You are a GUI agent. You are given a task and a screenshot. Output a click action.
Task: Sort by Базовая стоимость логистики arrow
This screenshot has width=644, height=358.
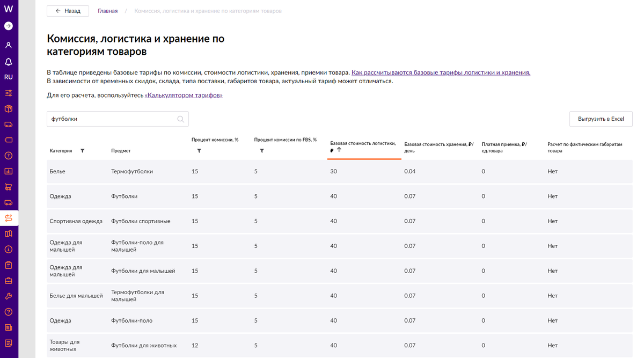(339, 150)
